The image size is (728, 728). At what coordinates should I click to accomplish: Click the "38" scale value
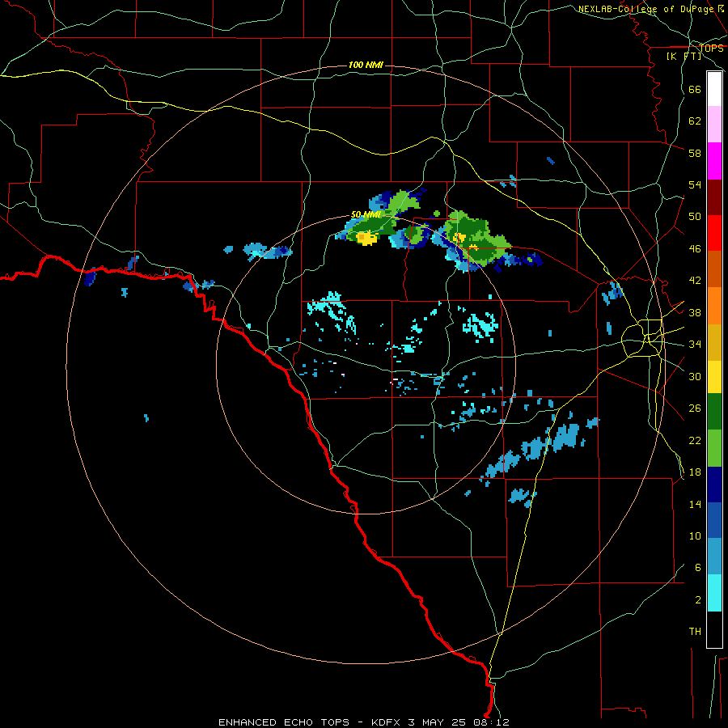pos(695,312)
